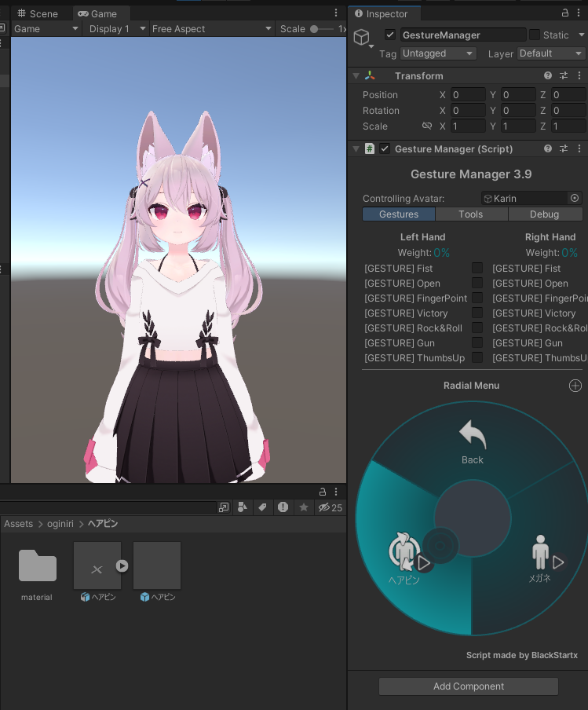Click the Assets breadcrumb
The image size is (588, 710).
(x=19, y=524)
